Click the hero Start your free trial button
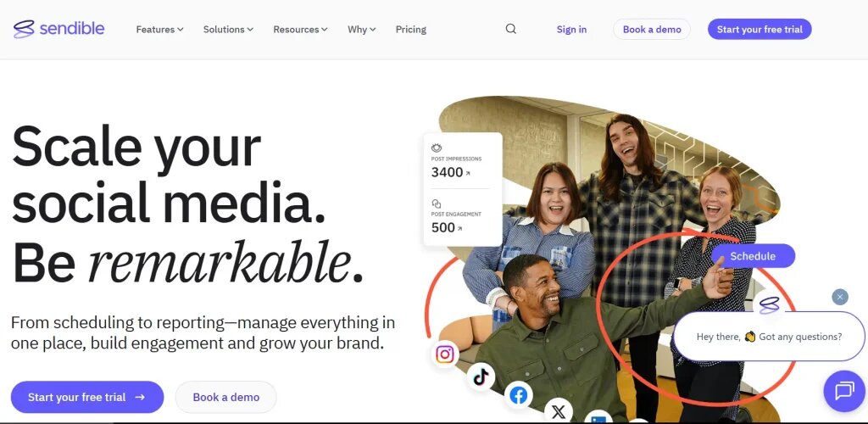Screen dimensions: 868x424 87,397
